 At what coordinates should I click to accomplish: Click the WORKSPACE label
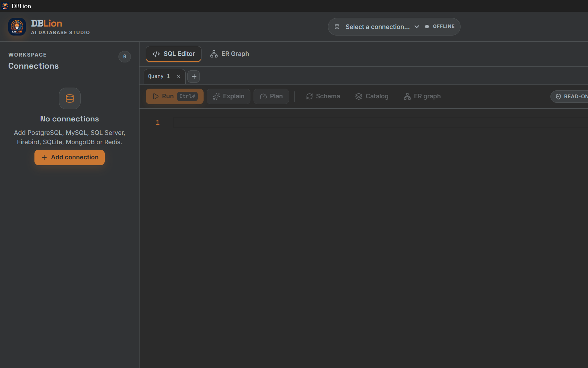tap(28, 55)
